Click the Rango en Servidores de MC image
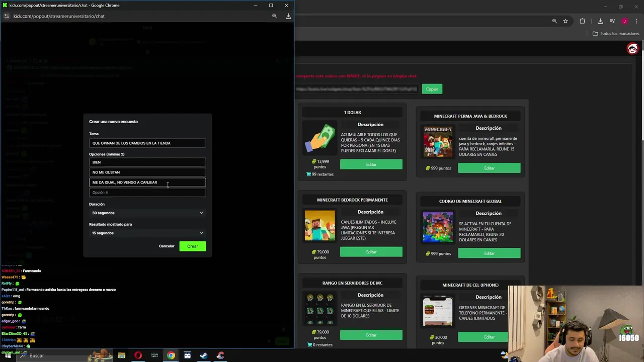The height and width of the screenshot is (362, 644). [x=320, y=309]
